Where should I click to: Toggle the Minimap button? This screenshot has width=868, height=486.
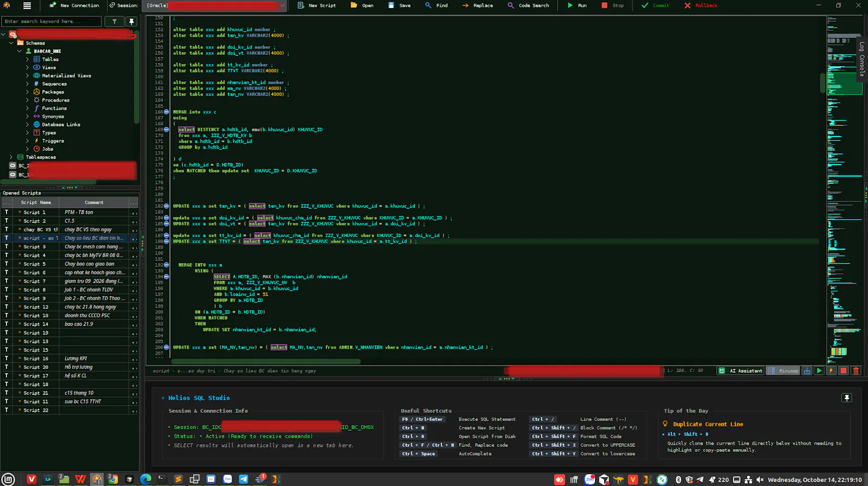pos(783,370)
